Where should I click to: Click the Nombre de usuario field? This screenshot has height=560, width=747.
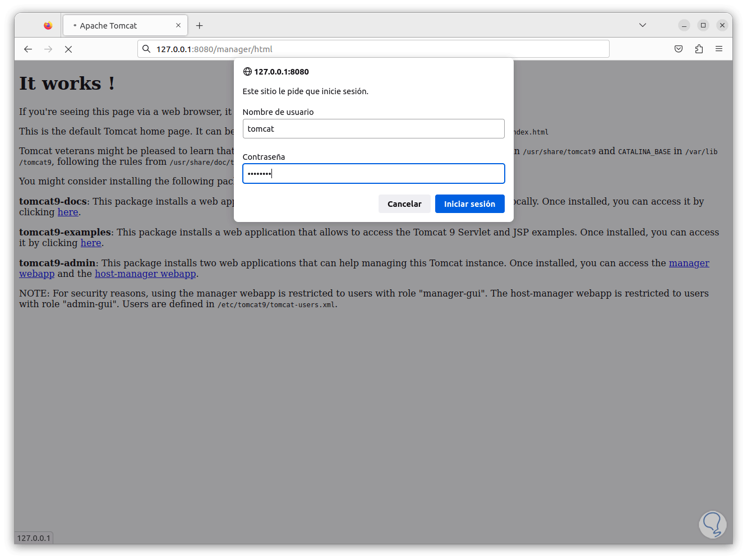pyautogui.click(x=374, y=129)
